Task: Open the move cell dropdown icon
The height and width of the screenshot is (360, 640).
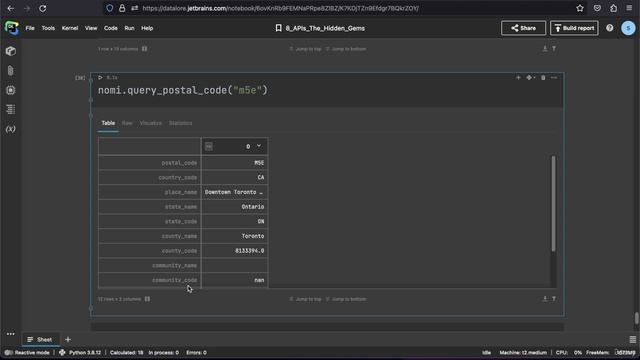Action: [x=530, y=78]
